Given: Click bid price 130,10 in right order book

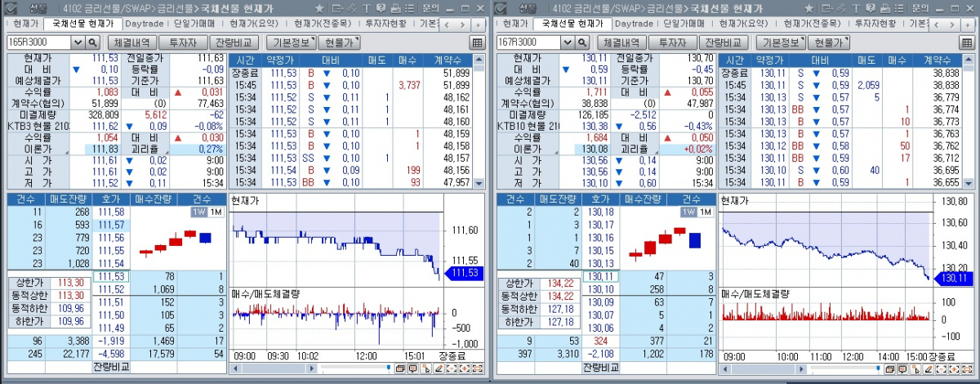Looking at the screenshot, I should [x=599, y=289].
